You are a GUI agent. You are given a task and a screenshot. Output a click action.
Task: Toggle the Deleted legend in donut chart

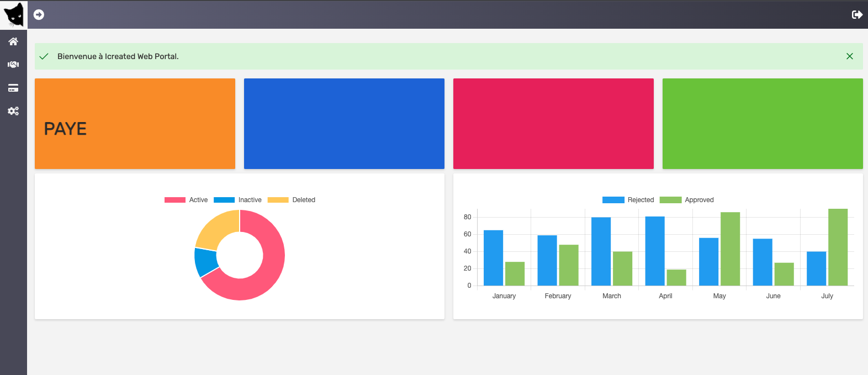291,200
